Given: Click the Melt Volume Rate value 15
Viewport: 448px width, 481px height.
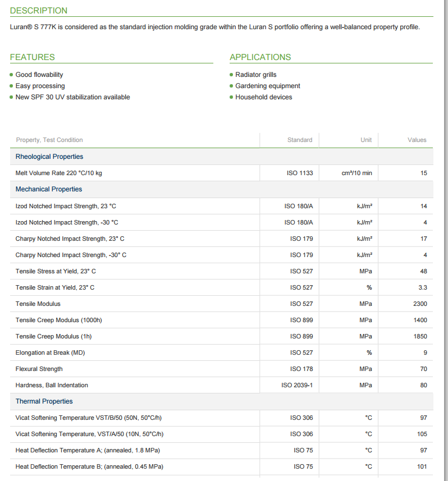Looking at the screenshot, I should coord(424,173).
